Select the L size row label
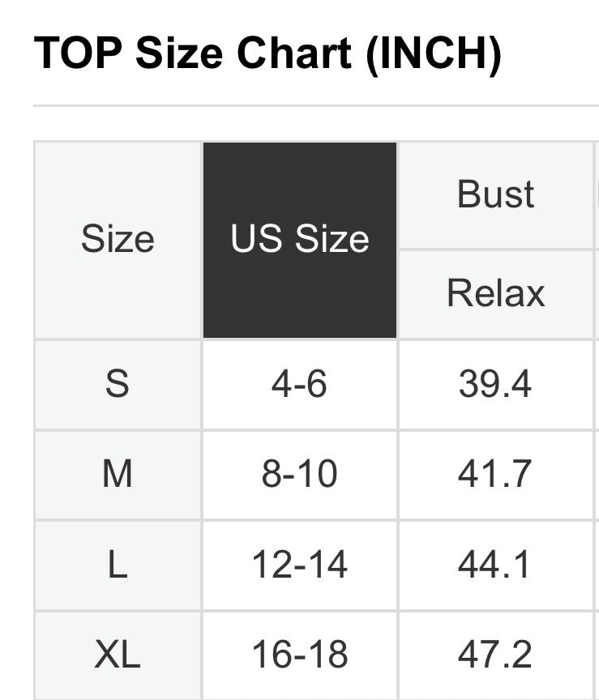The height and width of the screenshot is (700, 599). (x=118, y=564)
